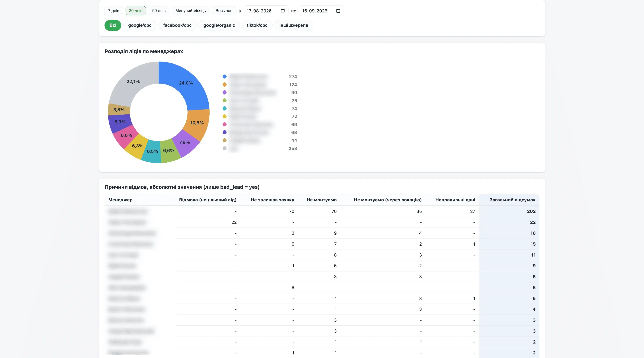This screenshot has height=358, width=644.
Task: Filter by facebook/cpc source
Action: pos(177,25)
